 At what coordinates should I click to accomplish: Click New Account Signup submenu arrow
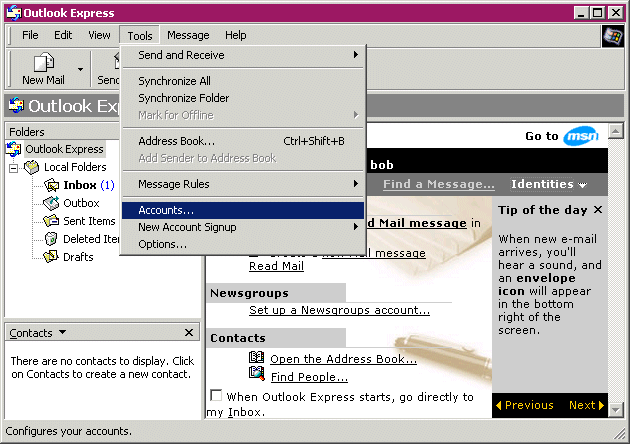(356, 227)
